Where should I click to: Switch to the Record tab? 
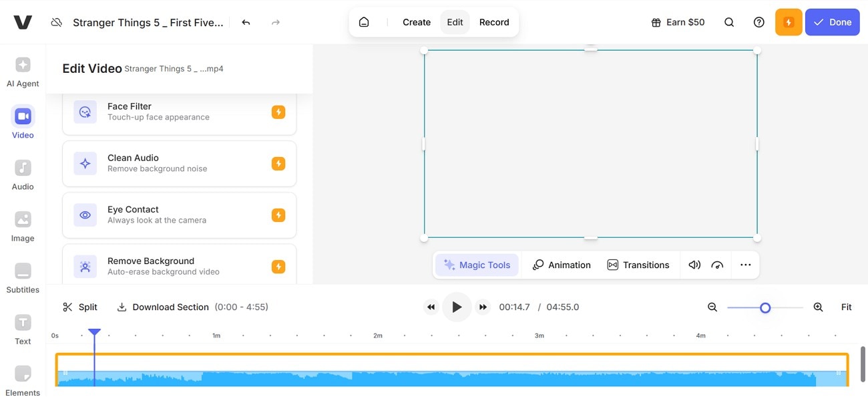(494, 21)
